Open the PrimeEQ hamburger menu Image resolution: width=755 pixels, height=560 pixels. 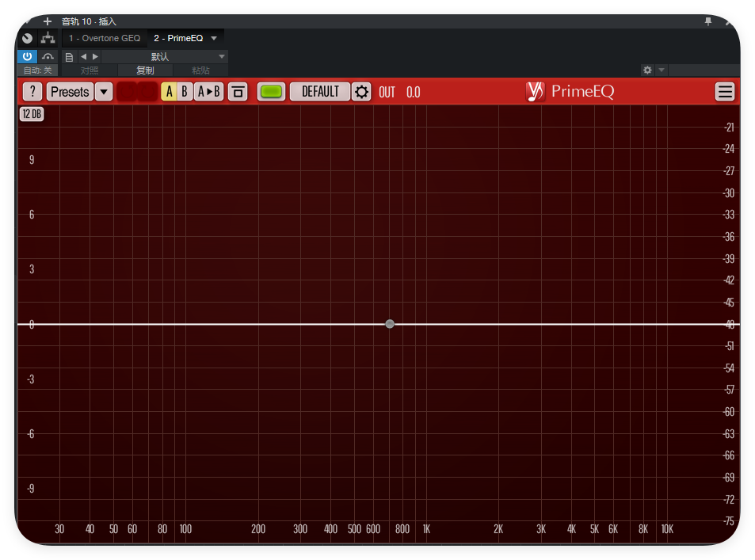[x=725, y=92]
